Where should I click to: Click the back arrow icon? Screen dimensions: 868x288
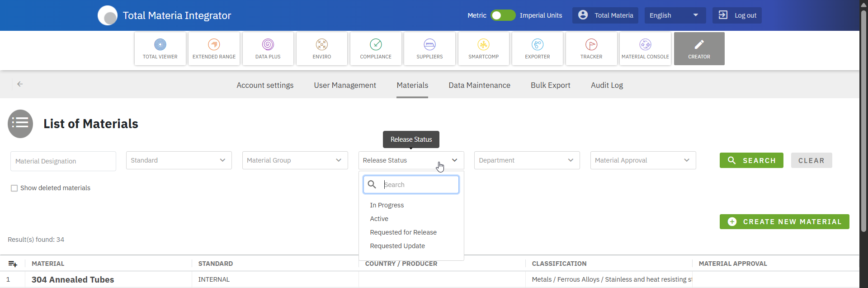point(20,84)
